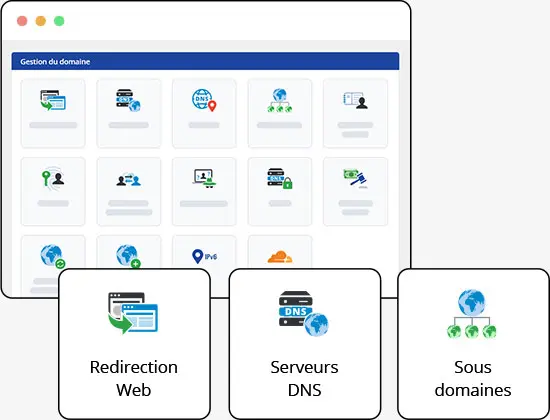Viewport: 550px width, 420px height.
Task: Click the user transfer arrows icon
Action: click(x=129, y=180)
